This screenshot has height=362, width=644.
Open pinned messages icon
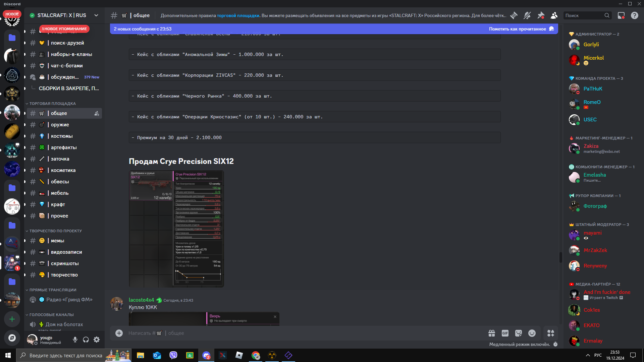click(x=541, y=15)
